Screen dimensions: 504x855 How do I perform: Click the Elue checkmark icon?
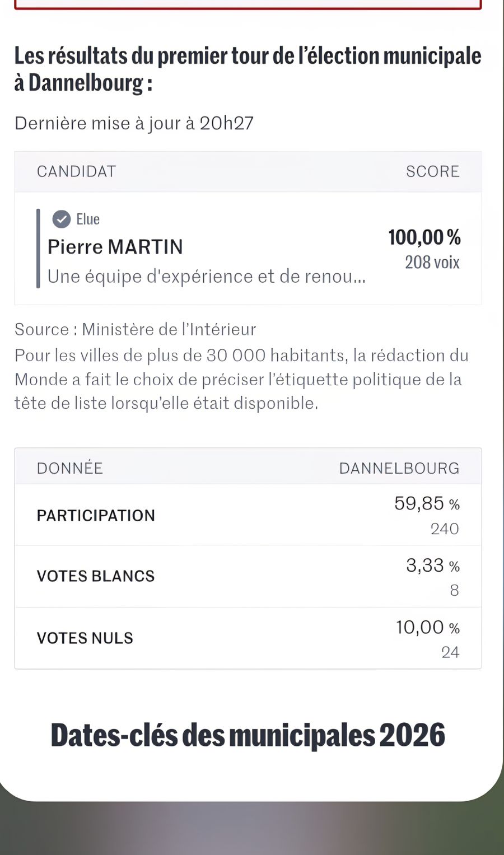click(x=61, y=219)
